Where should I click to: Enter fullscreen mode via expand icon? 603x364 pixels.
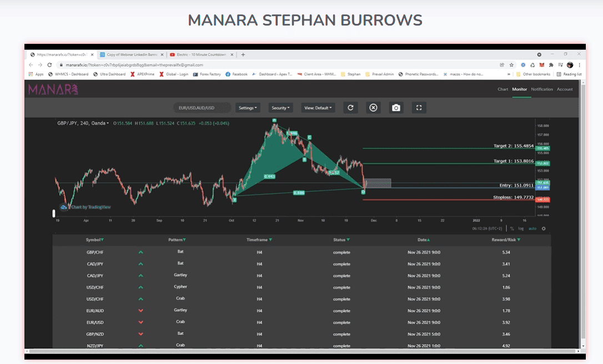(419, 108)
